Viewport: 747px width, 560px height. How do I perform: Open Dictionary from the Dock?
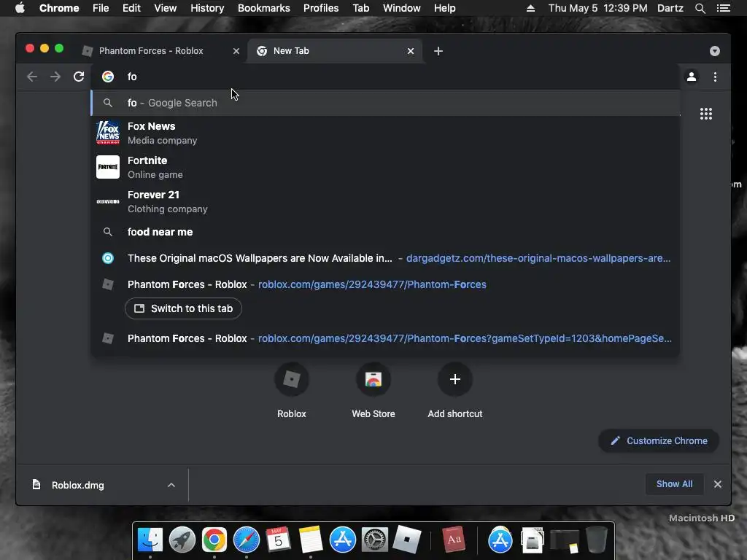454,540
